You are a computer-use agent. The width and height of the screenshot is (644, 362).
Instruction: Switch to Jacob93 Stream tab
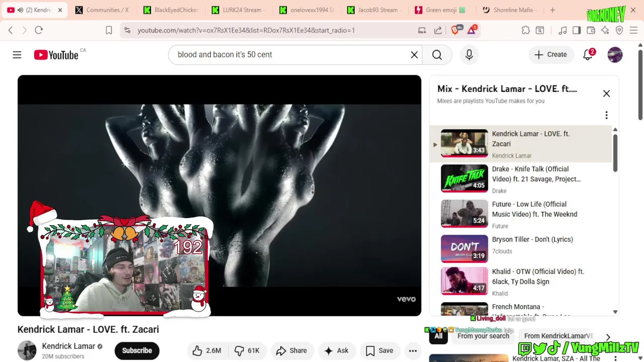375,10
